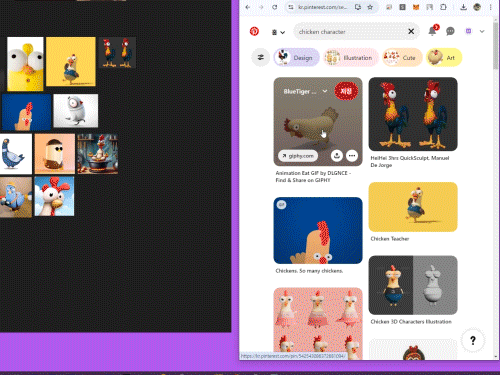Clear the search with the X icon
This screenshot has width=500, height=375.
point(411,31)
